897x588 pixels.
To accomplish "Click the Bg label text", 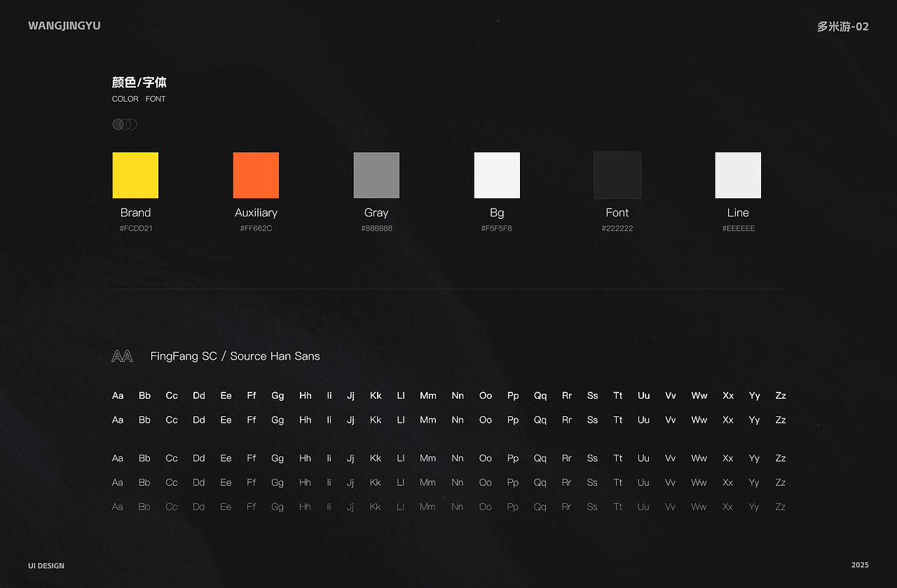I will [497, 212].
